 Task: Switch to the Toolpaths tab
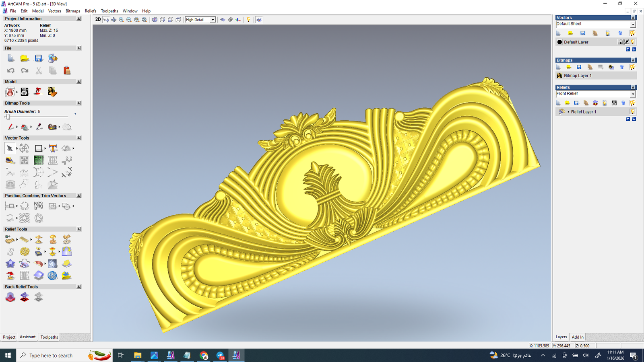(49, 337)
